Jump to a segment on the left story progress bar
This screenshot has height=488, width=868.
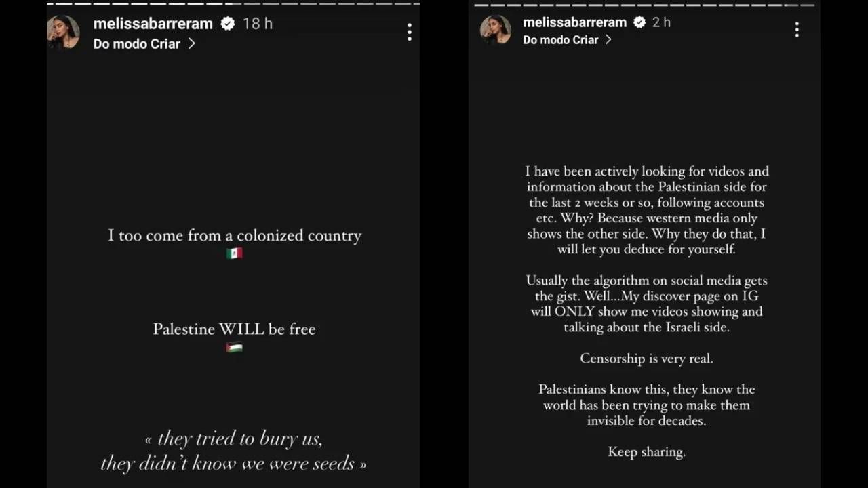click(233, 3)
